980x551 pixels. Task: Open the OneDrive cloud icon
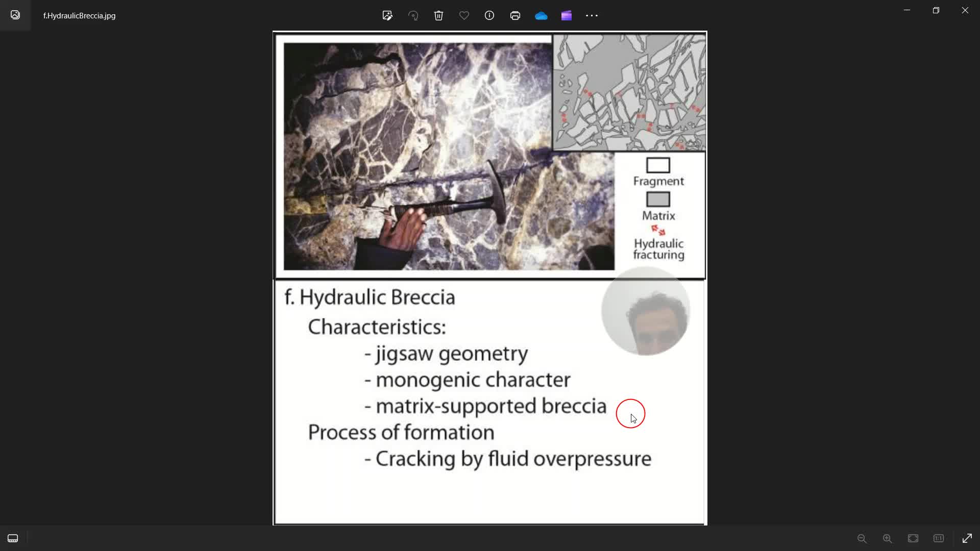541,15
